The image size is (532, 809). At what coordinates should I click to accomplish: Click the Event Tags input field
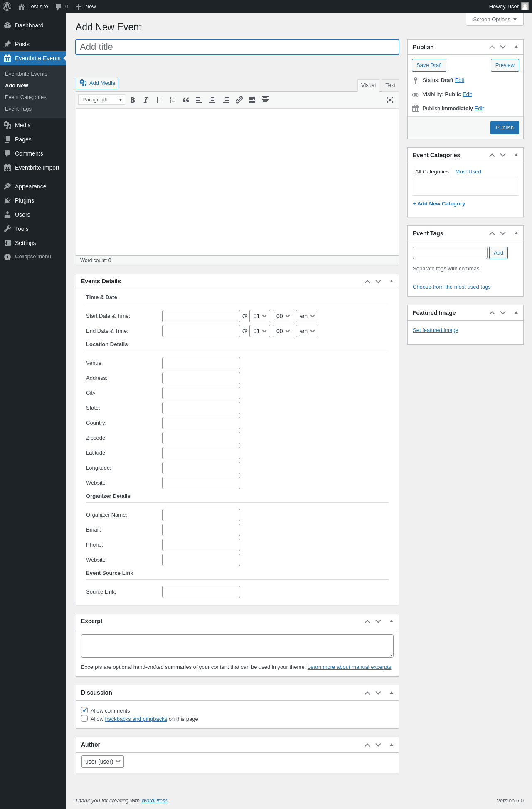pos(450,253)
